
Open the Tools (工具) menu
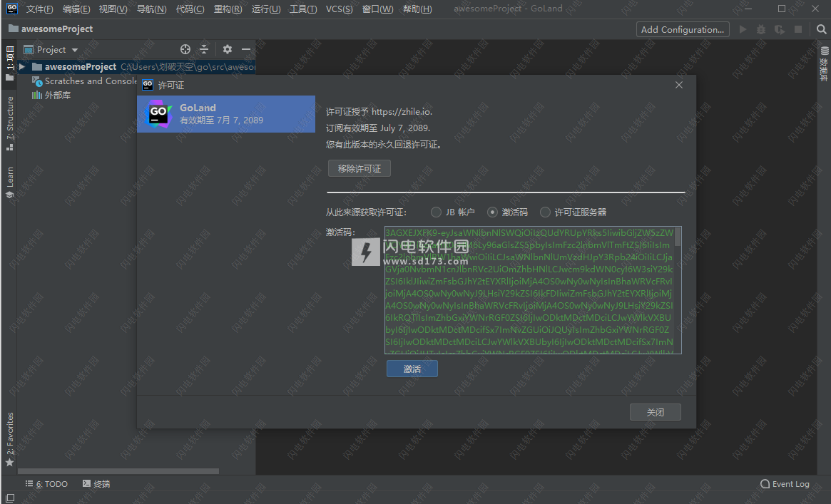[x=303, y=9]
